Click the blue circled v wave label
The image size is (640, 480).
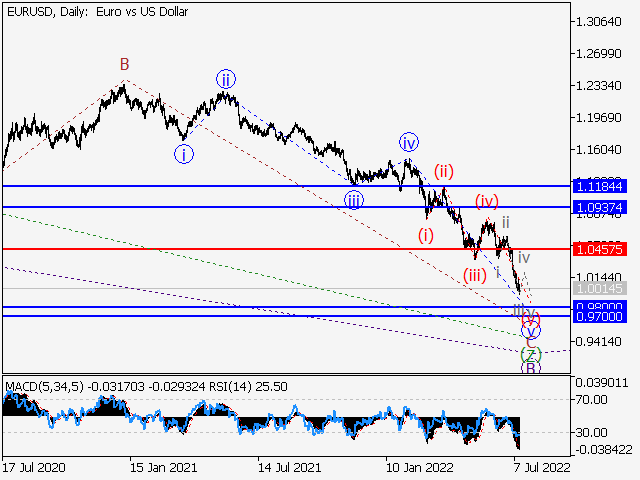(531, 330)
